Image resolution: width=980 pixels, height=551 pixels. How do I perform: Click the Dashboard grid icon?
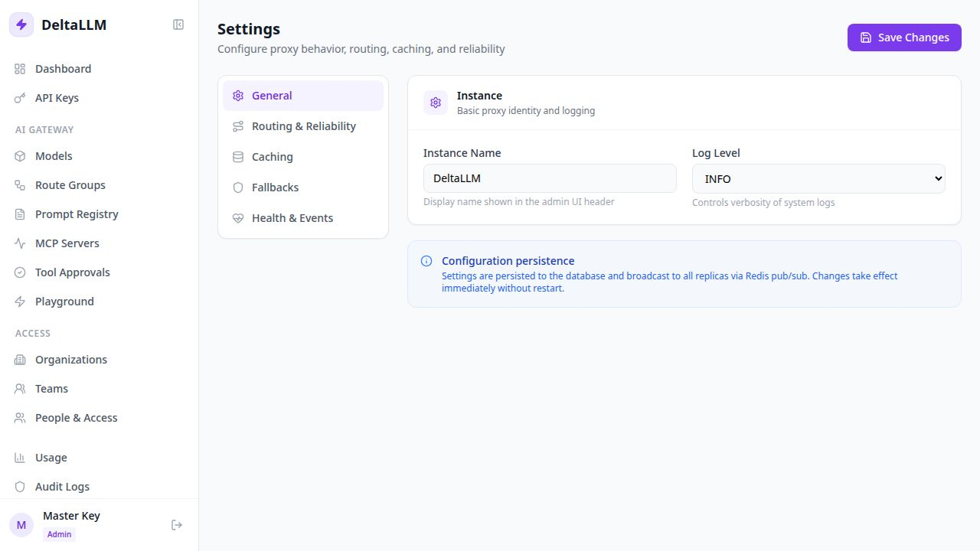(20, 69)
